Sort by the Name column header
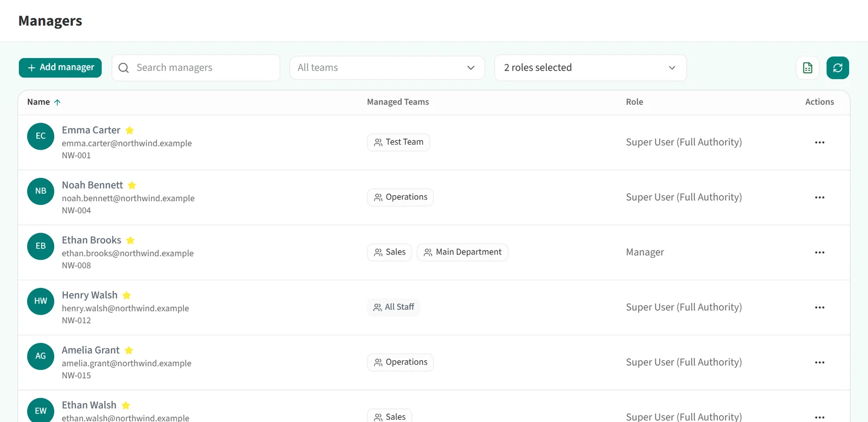 tap(44, 102)
